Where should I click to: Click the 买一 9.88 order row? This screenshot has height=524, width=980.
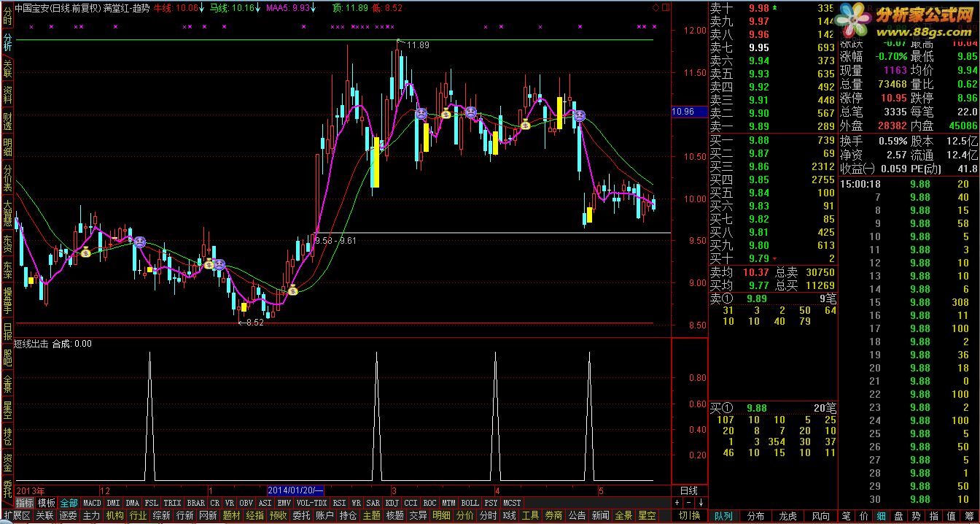click(x=772, y=140)
